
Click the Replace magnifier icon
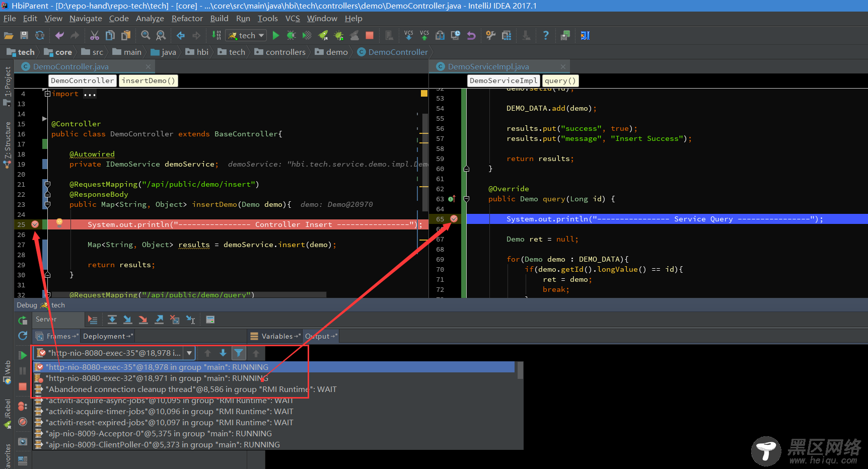[161, 35]
